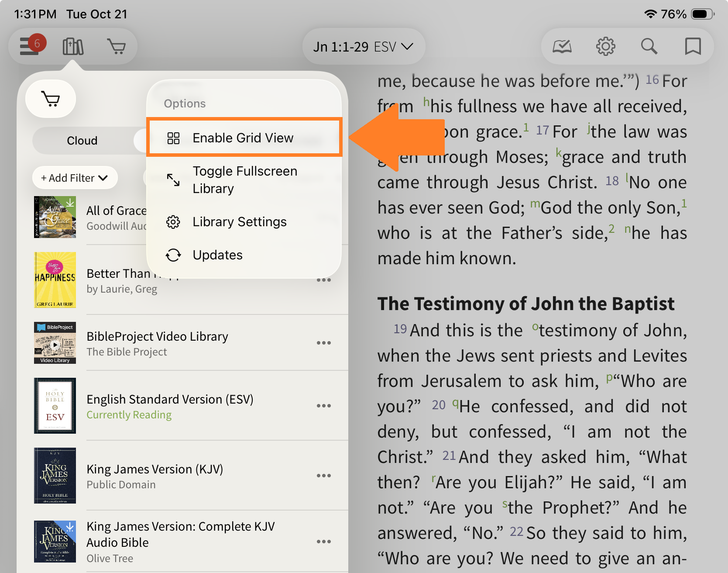
Task: Choose Updates in the Options menu
Action: pos(217,255)
